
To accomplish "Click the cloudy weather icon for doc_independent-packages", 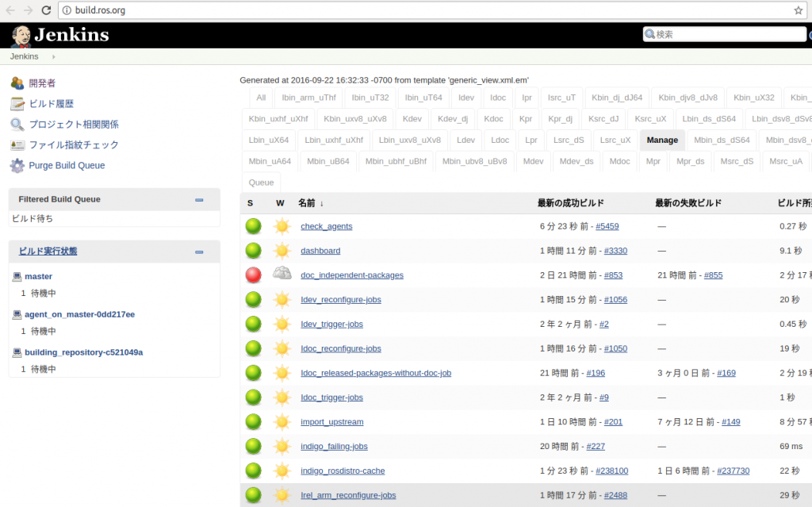I will pyautogui.click(x=282, y=274).
